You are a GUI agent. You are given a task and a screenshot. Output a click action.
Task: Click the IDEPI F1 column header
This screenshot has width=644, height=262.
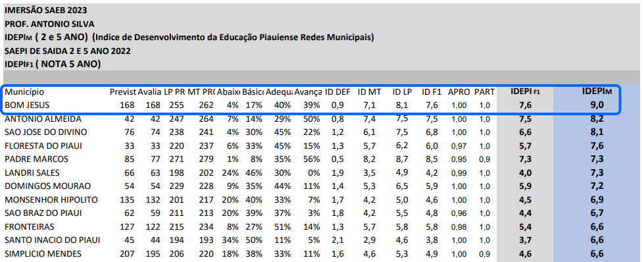coord(525,92)
